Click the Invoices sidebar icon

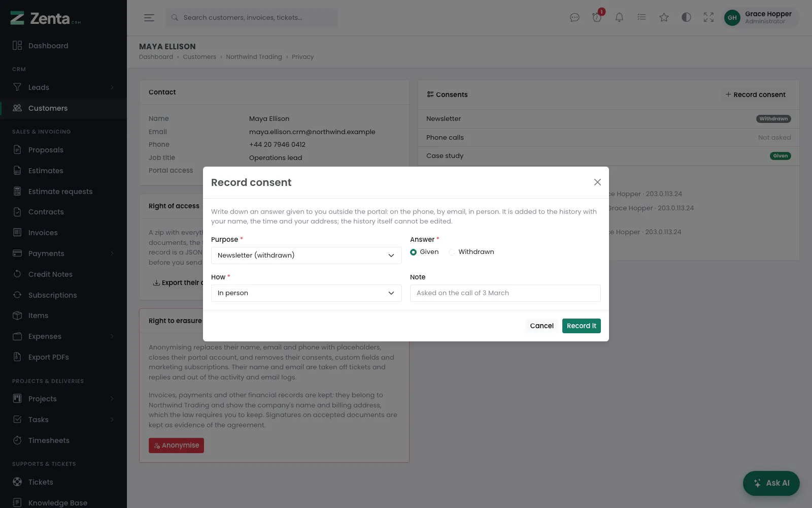tap(17, 233)
